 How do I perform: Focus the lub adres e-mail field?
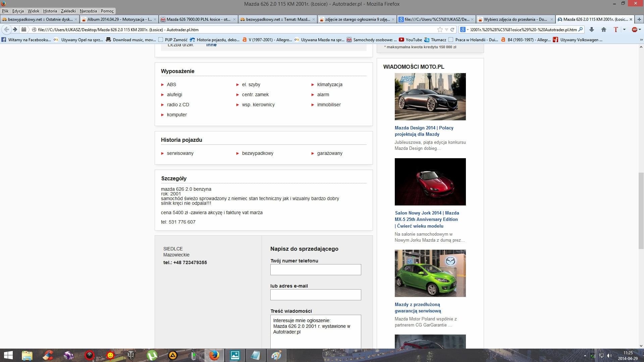[x=316, y=295]
